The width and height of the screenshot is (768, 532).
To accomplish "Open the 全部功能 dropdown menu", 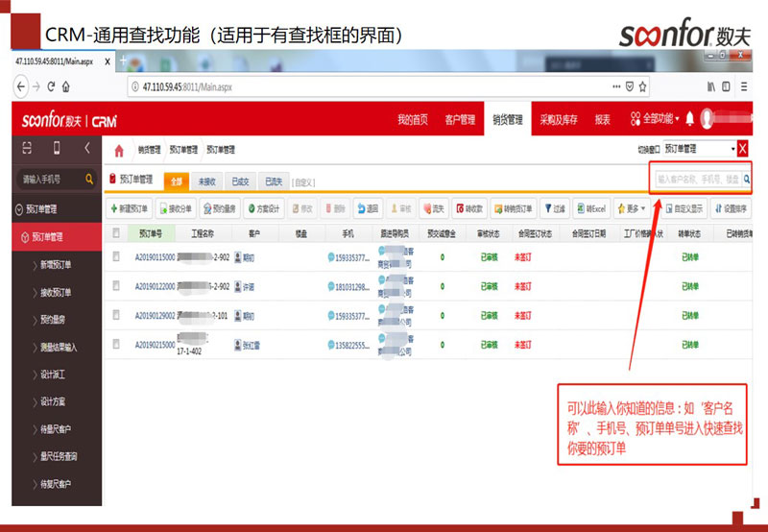I will click(x=654, y=120).
